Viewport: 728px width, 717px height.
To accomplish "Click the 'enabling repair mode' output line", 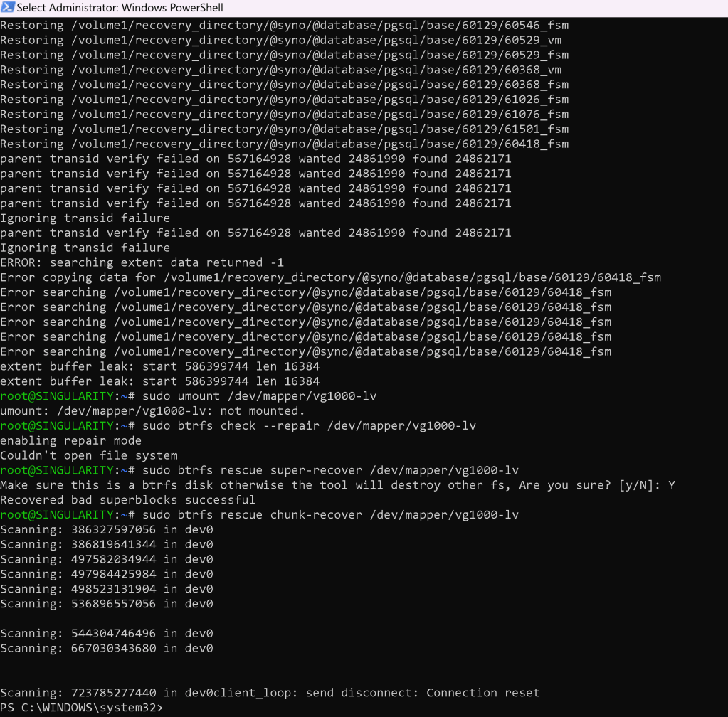I will [70, 441].
